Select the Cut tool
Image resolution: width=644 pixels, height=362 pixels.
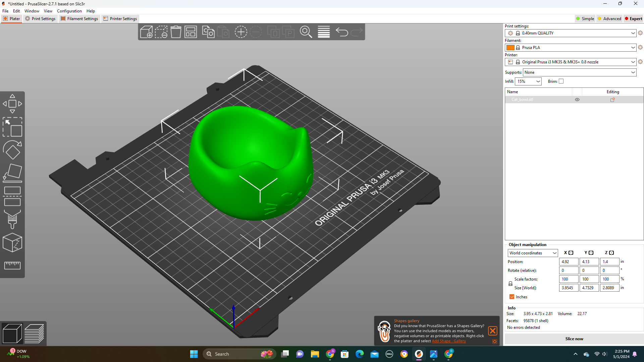click(x=12, y=196)
